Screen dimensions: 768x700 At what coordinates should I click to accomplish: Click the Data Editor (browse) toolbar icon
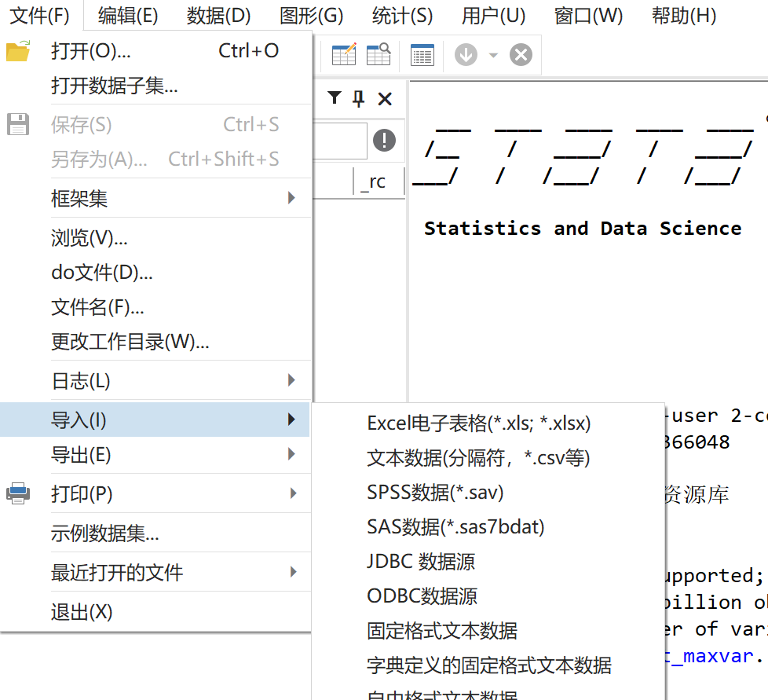[x=379, y=54]
